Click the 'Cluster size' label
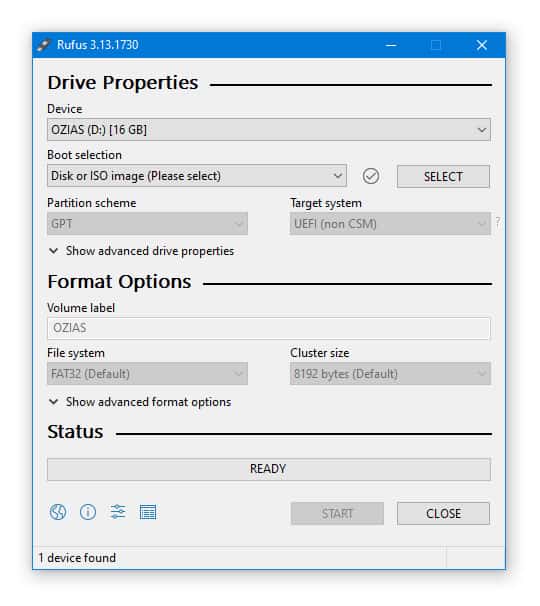This screenshot has height=606, width=540. (320, 353)
